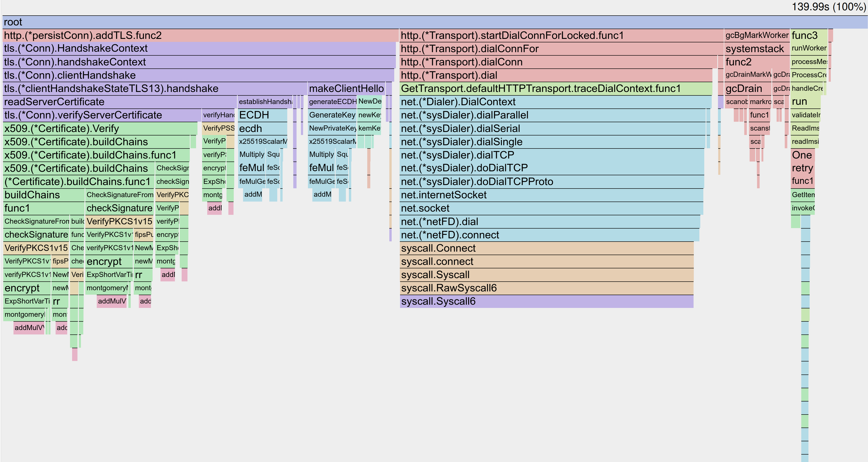
Task: Click lowercase syscall.connect frame
Action: click(547, 262)
